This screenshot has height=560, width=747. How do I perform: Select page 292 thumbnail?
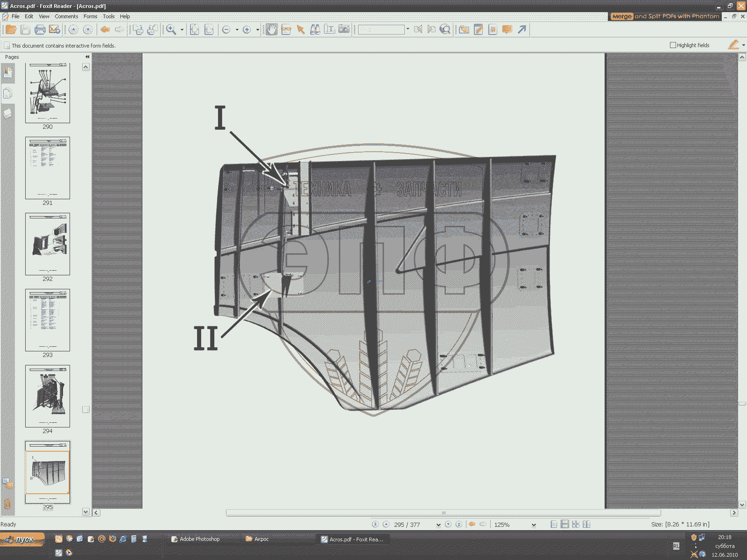pos(48,244)
